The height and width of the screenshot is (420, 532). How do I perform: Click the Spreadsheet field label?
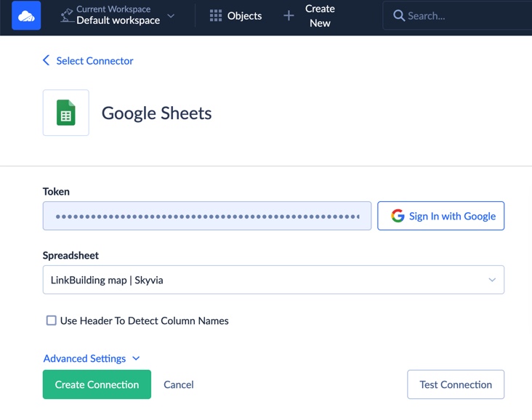[70, 256]
